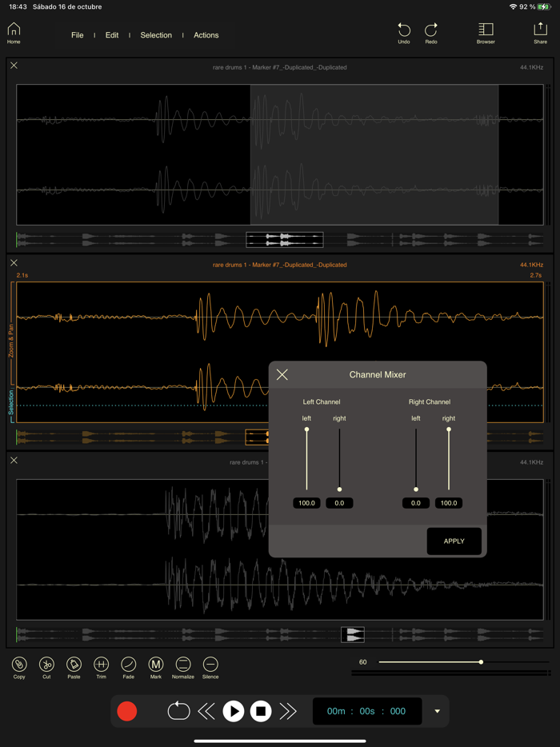
Task: Tap the highlighted selection in first waveform
Action: [374, 155]
